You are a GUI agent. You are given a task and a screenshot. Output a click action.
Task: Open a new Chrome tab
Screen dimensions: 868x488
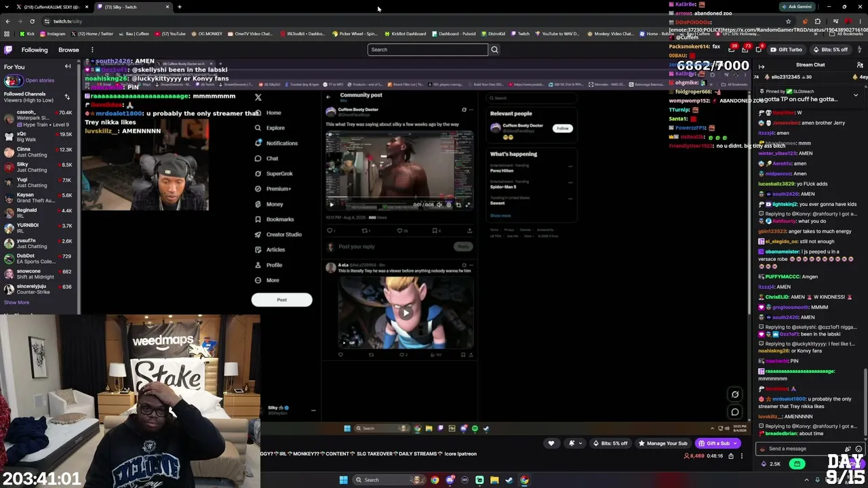(x=180, y=7)
